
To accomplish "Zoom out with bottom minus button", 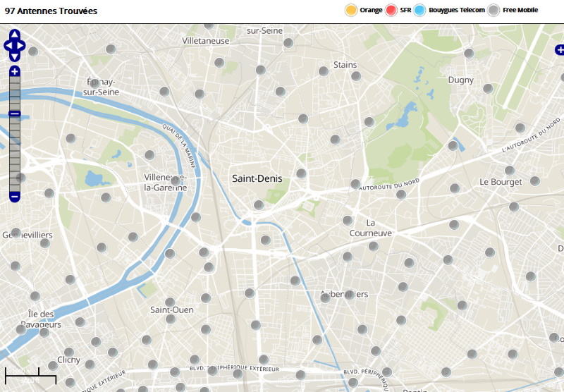I will point(15,197).
